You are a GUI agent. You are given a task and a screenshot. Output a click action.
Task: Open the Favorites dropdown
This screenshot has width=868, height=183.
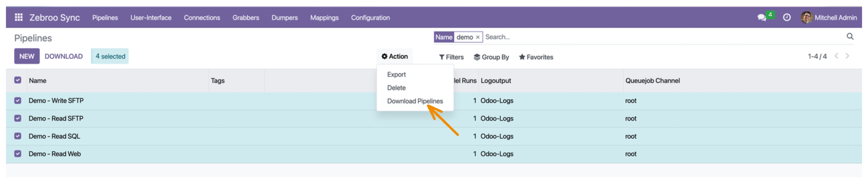536,57
